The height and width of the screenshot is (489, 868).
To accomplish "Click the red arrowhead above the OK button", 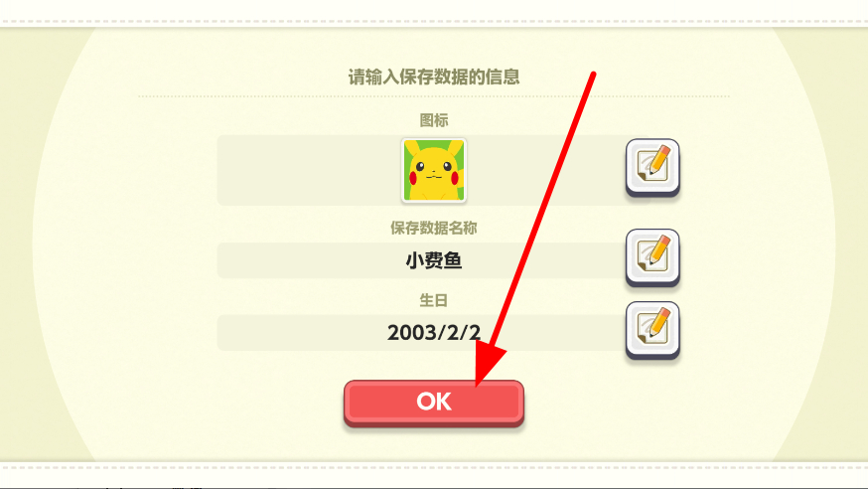I will tap(489, 363).
